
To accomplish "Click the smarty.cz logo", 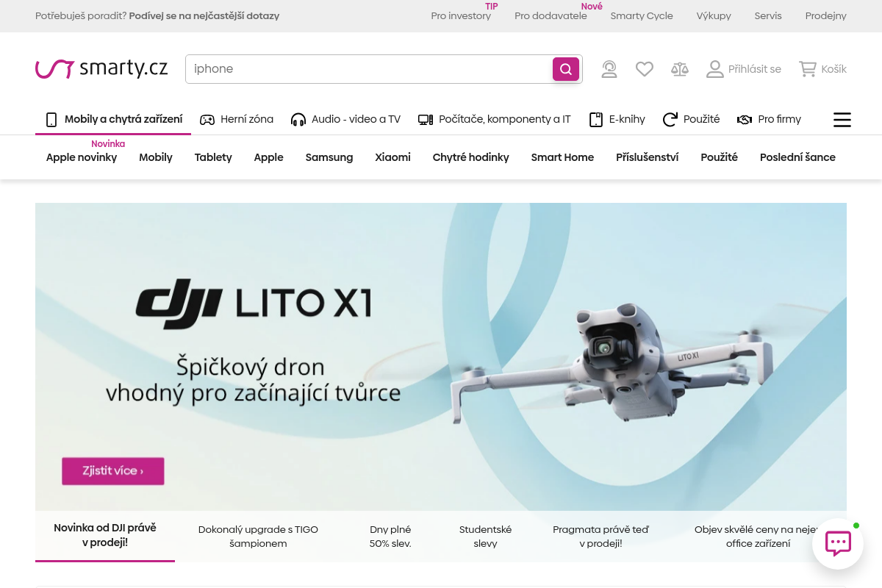I will (x=101, y=68).
